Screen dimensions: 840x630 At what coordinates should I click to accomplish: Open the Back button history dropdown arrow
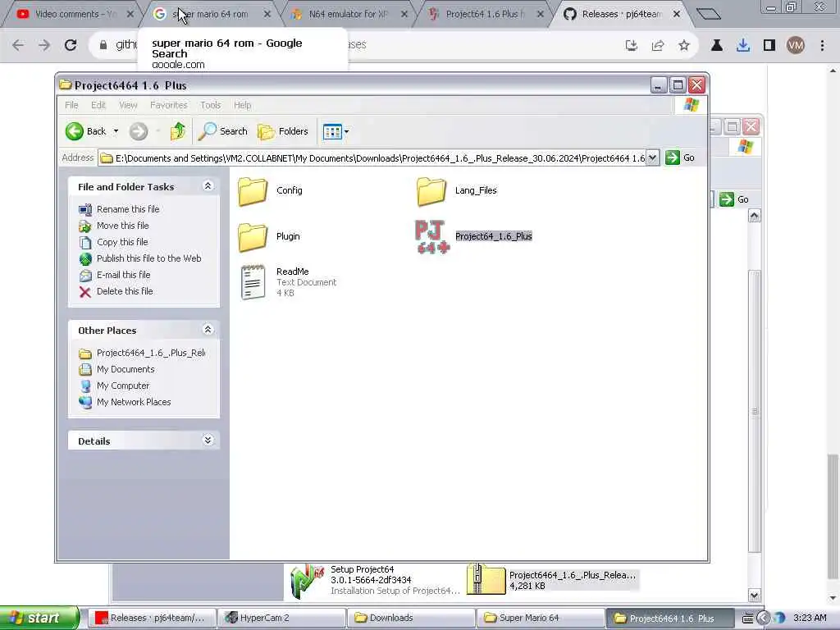(x=116, y=131)
